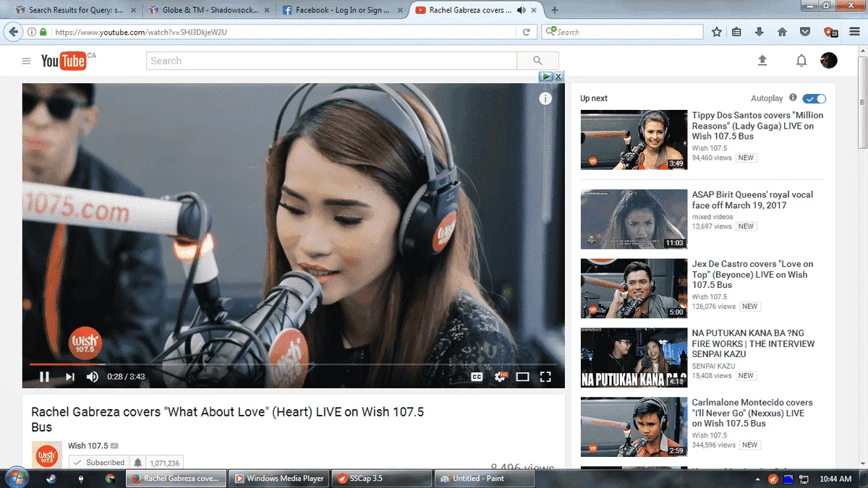
Task: Open Tippy Dos Santos video thumbnail
Action: pos(634,140)
